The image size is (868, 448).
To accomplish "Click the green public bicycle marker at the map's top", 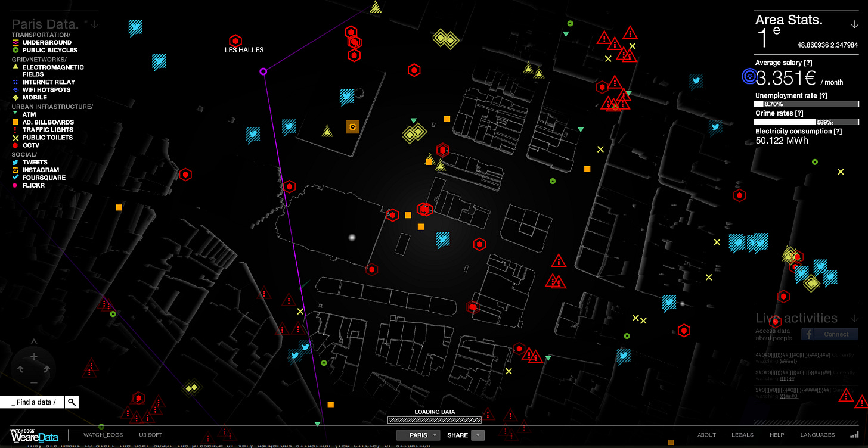I will click(x=570, y=23).
